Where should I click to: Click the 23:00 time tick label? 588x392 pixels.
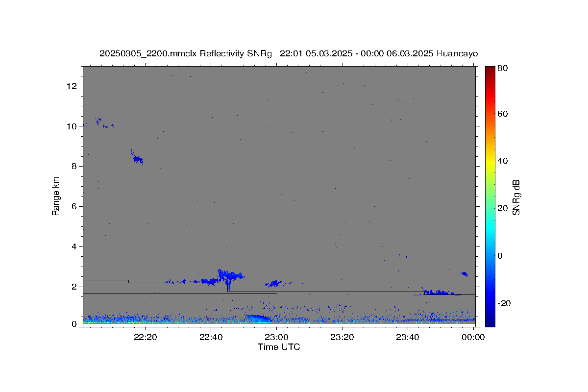pos(276,337)
